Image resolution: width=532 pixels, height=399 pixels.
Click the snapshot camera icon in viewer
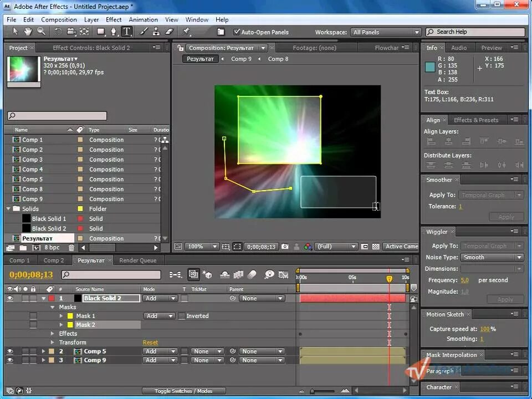click(x=285, y=246)
